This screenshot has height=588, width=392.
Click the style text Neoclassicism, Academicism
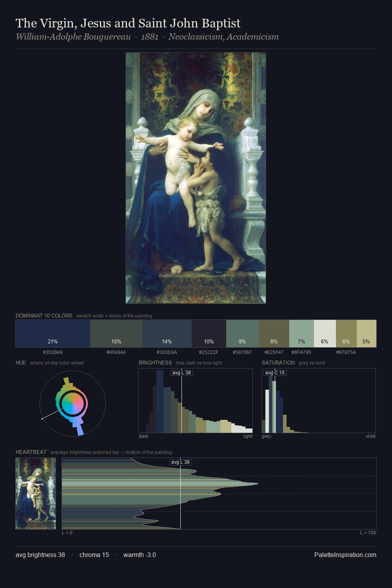[223, 37]
